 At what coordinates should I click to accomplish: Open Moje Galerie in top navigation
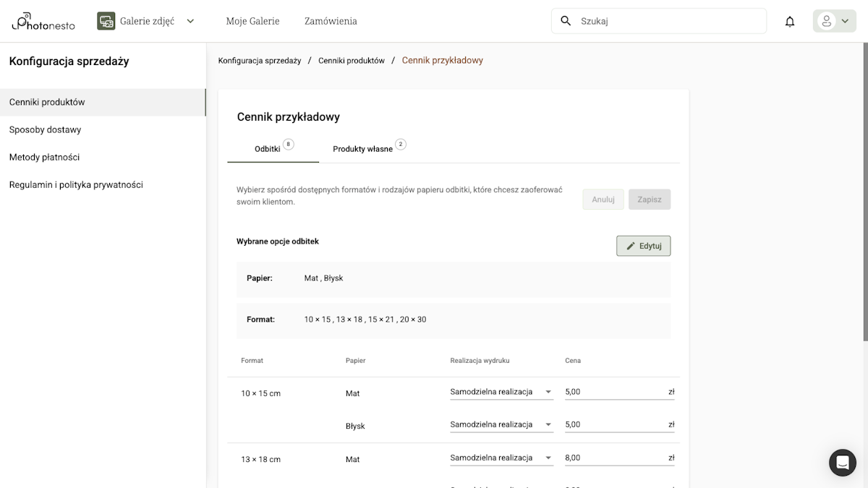coord(252,21)
